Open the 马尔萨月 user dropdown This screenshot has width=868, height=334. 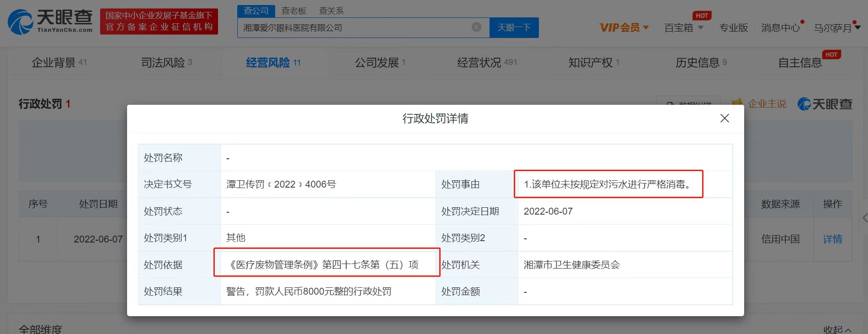pos(836,28)
